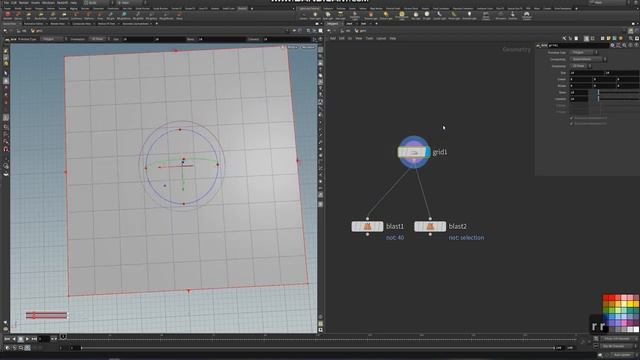Switch to the Animation Editor pane tab

coord(33,24)
